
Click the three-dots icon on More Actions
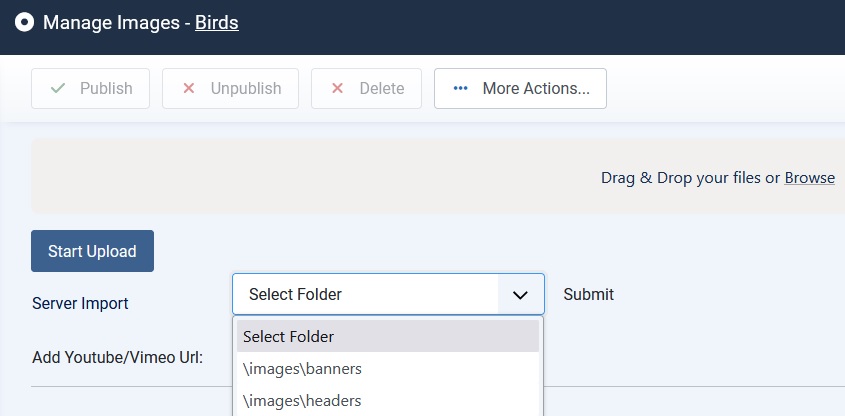pos(460,88)
